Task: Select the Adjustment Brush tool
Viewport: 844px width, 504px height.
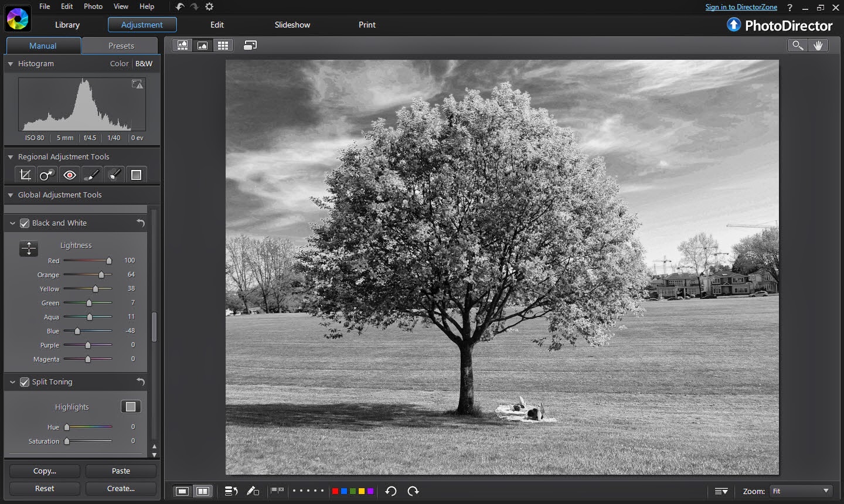Action: click(91, 175)
